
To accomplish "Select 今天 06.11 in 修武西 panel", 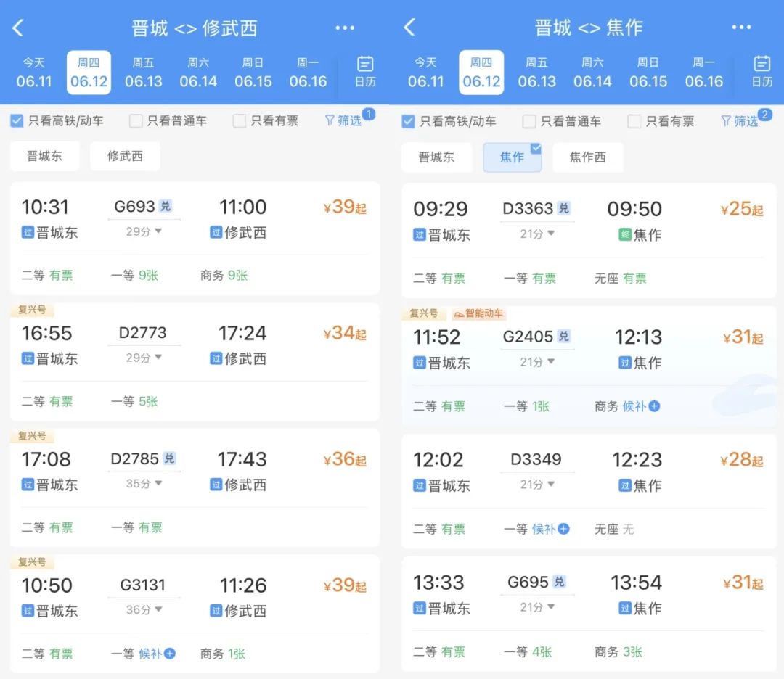I will [34, 73].
